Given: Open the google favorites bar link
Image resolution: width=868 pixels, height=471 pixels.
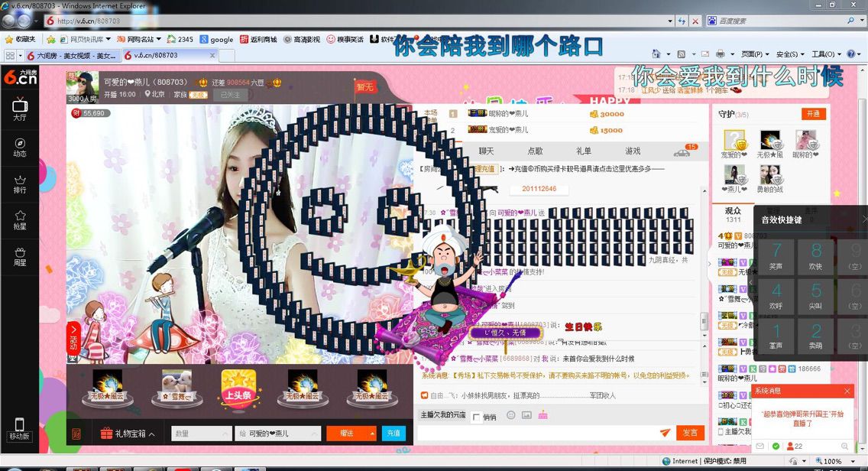Looking at the screenshot, I should pos(216,39).
